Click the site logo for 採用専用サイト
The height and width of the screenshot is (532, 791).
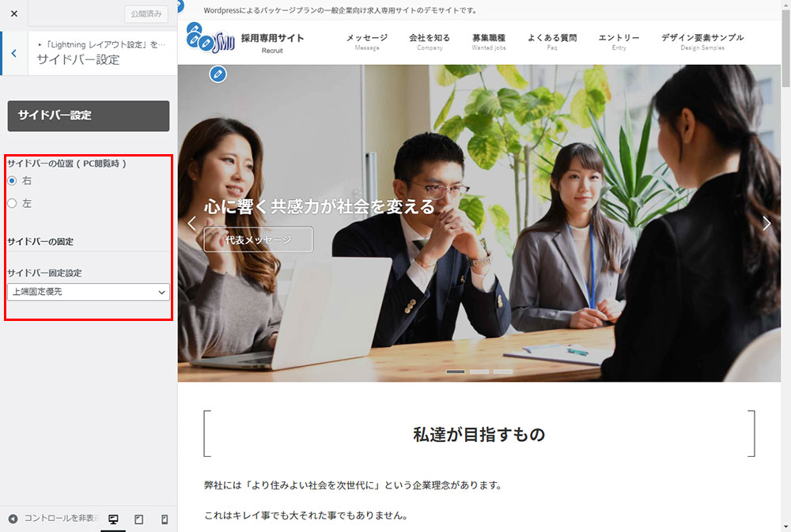click(x=245, y=41)
